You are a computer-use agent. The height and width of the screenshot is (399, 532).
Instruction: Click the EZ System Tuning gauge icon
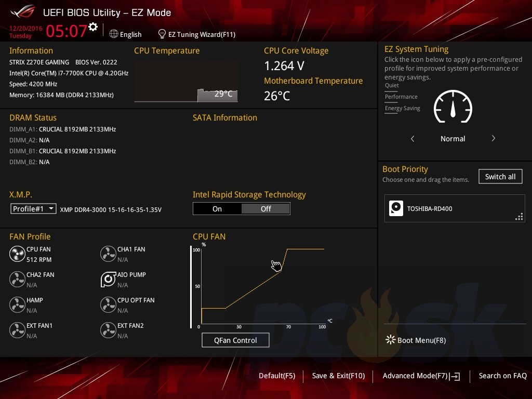(x=453, y=107)
